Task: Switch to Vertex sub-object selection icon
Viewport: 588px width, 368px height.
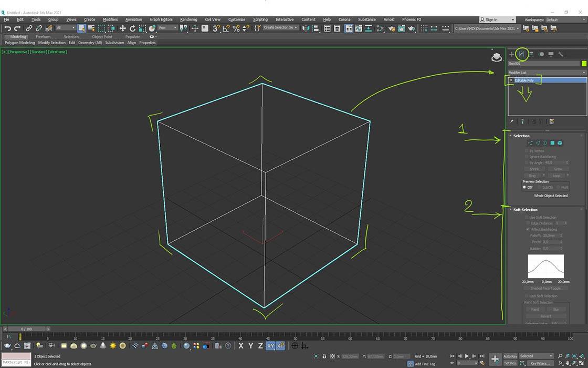Action: 530,143
